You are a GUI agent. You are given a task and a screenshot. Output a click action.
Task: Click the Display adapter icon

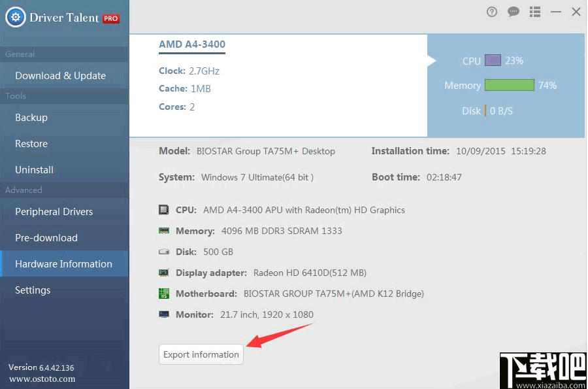tap(163, 272)
